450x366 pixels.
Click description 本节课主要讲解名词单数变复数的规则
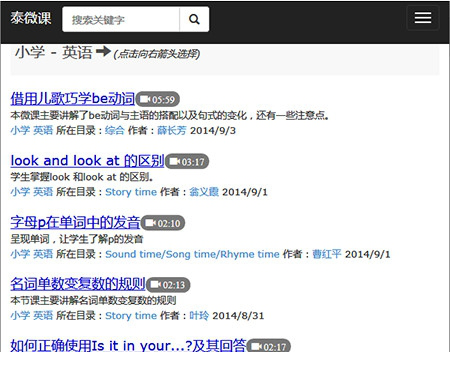point(93,300)
